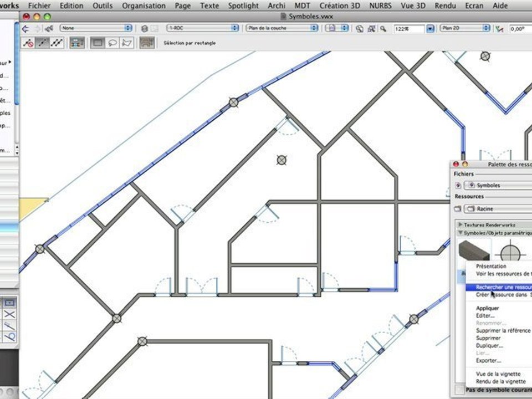This screenshot has width=532, height=399.
Task: Open the zoom percentage dropdown arrow
Action: (430, 29)
